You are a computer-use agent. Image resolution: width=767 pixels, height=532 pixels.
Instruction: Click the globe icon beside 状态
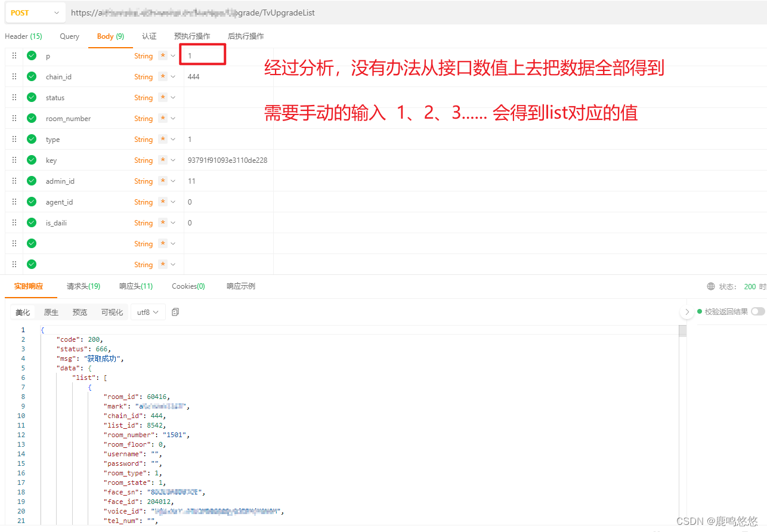click(711, 286)
